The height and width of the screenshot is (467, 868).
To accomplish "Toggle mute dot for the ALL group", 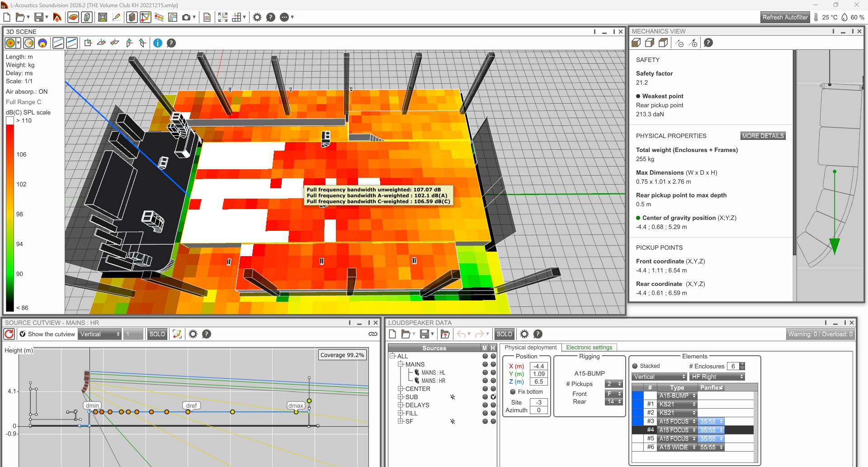I will [x=485, y=356].
